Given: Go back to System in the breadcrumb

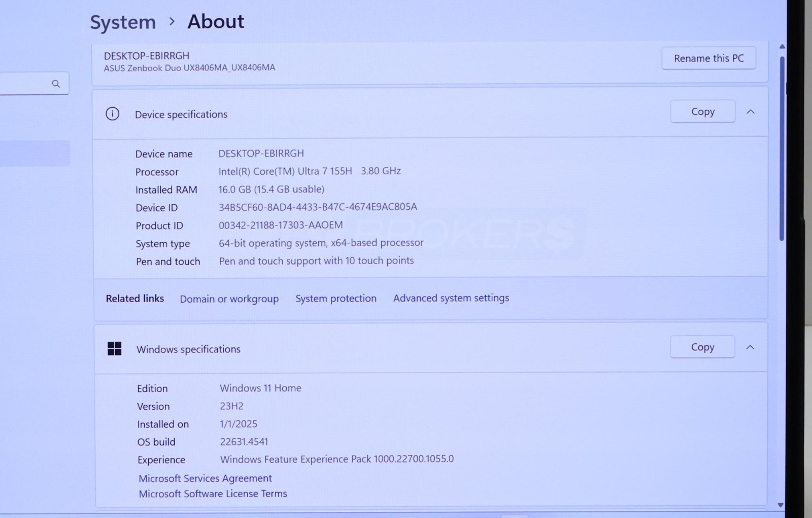Looking at the screenshot, I should point(123,22).
